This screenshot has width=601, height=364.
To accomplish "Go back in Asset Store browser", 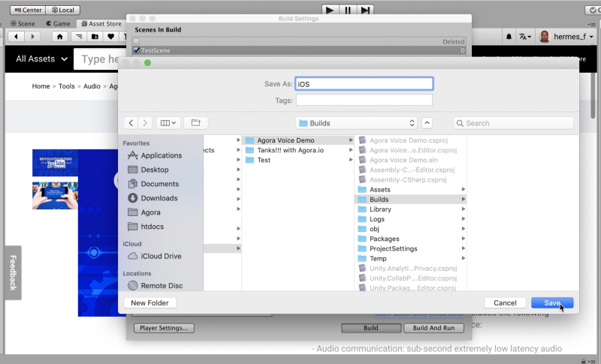I will point(16,37).
